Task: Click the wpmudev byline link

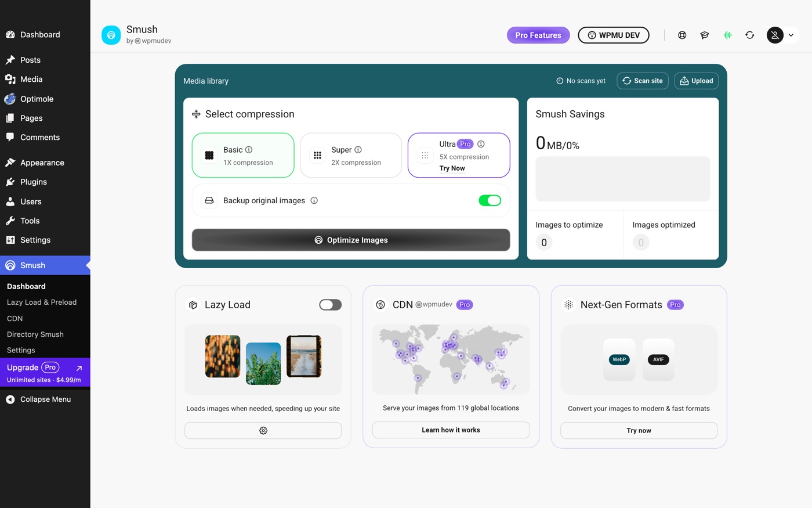Action: coord(153,41)
